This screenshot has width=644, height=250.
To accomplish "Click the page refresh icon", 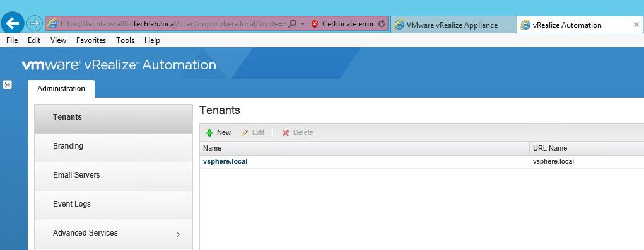I will tap(381, 24).
